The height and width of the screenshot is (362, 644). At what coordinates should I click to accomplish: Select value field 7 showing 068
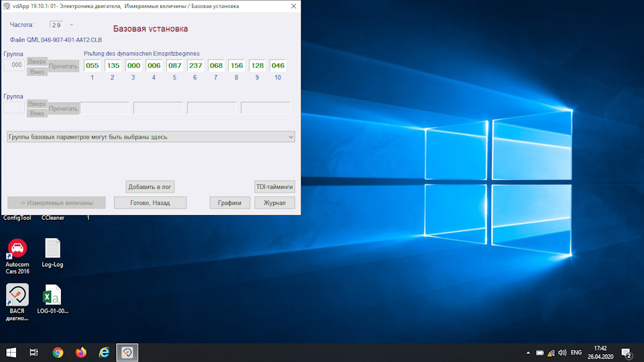[216, 65]
